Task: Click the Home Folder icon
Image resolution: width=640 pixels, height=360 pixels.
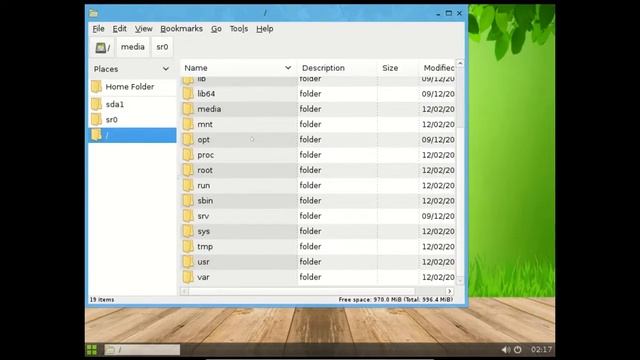Action: pyautogui.click(x=96, y=87)
